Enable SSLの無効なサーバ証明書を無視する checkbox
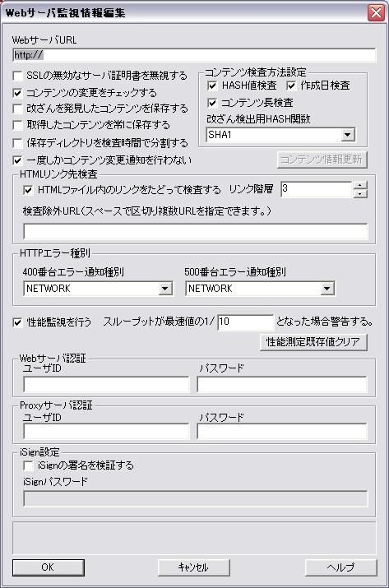The image size is (389, 588). click(18, 76)
